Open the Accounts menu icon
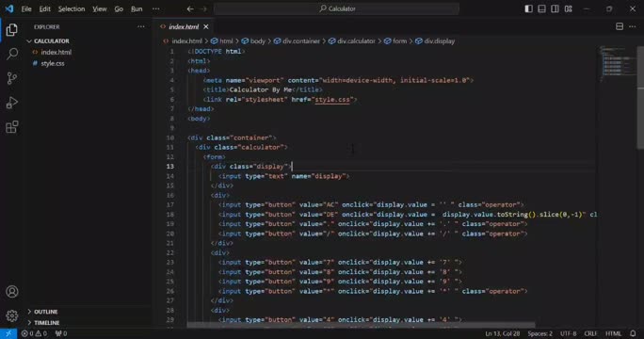The height and width of the screenshot is (339, 644). 12,291
